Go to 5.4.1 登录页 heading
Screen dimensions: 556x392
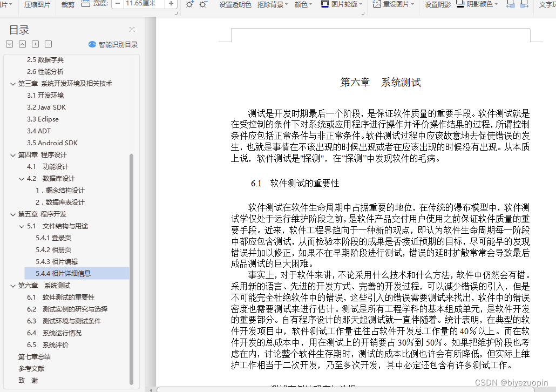point(53,238)
